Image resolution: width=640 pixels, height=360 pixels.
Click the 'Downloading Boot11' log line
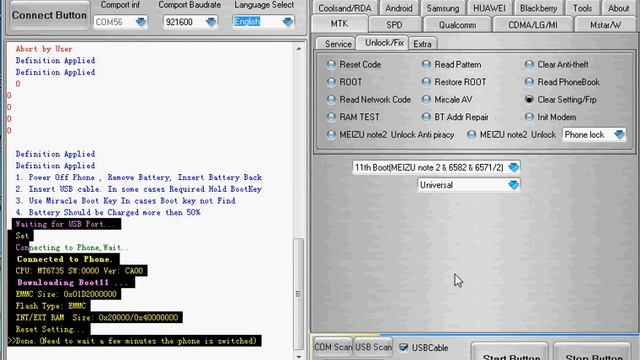pyautogui.click(x=74, y=282)
